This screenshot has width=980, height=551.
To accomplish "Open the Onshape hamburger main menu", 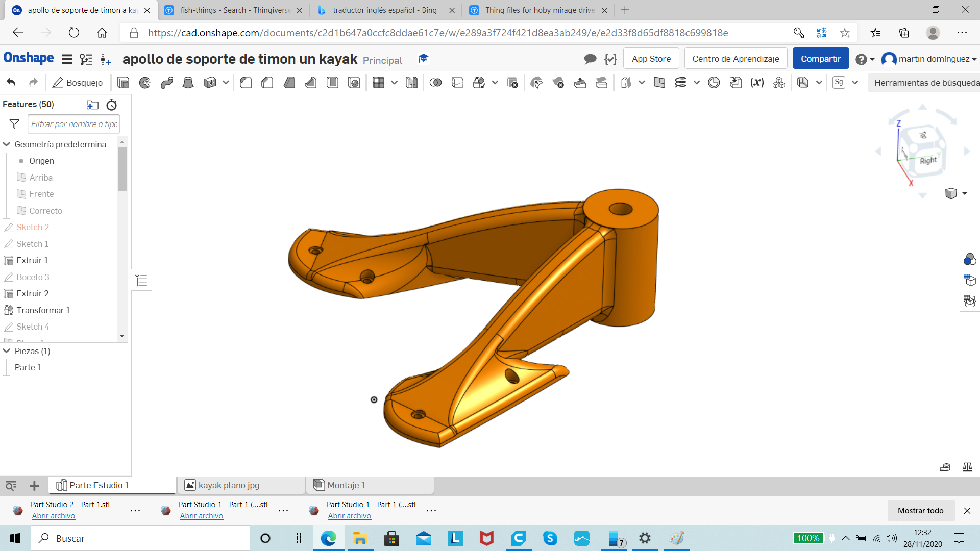I will (67, 59).
